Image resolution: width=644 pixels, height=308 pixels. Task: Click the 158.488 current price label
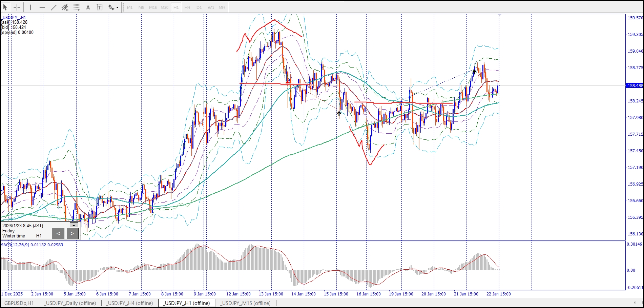coord(635,85)
